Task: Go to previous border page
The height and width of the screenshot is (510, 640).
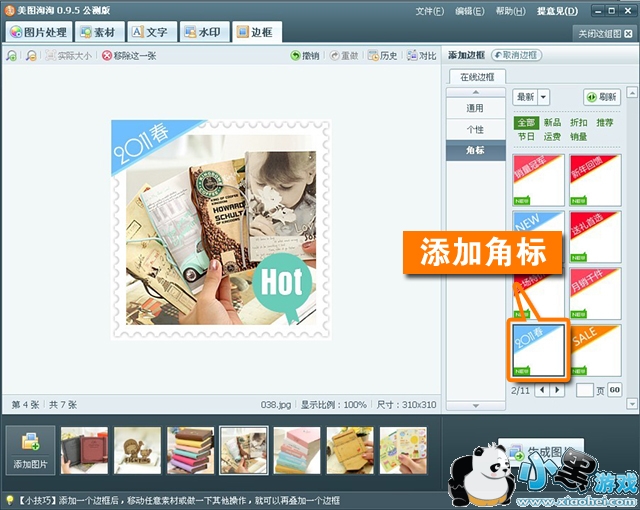Action: 542,390
